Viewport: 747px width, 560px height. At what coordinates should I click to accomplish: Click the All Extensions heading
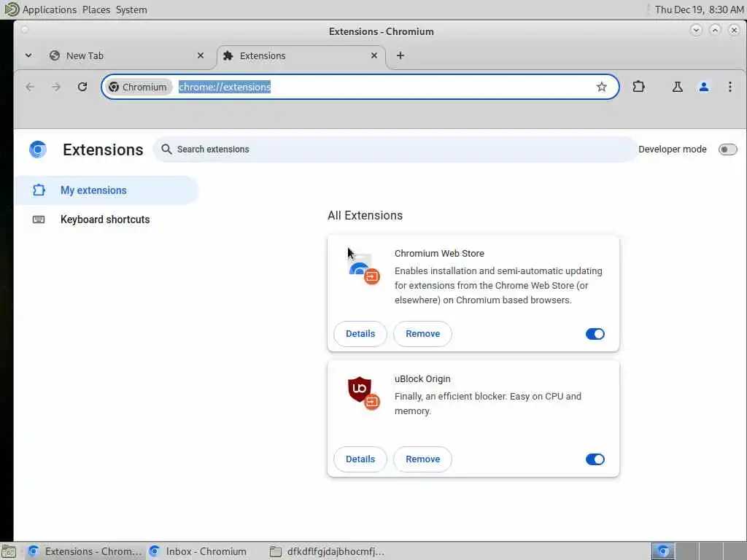coord(365,215)
